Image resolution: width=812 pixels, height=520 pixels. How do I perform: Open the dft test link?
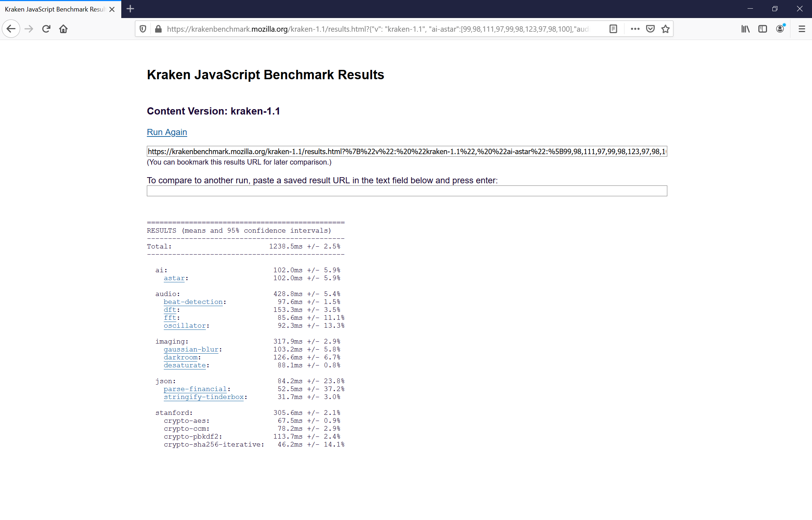pyautogui.click(x=170, y=310)
